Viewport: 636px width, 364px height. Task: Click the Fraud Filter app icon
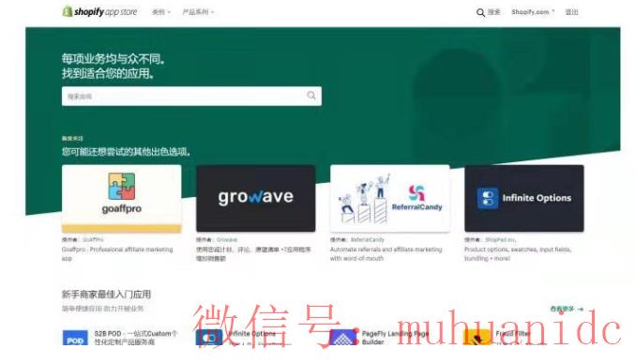[x=477, y=338]
